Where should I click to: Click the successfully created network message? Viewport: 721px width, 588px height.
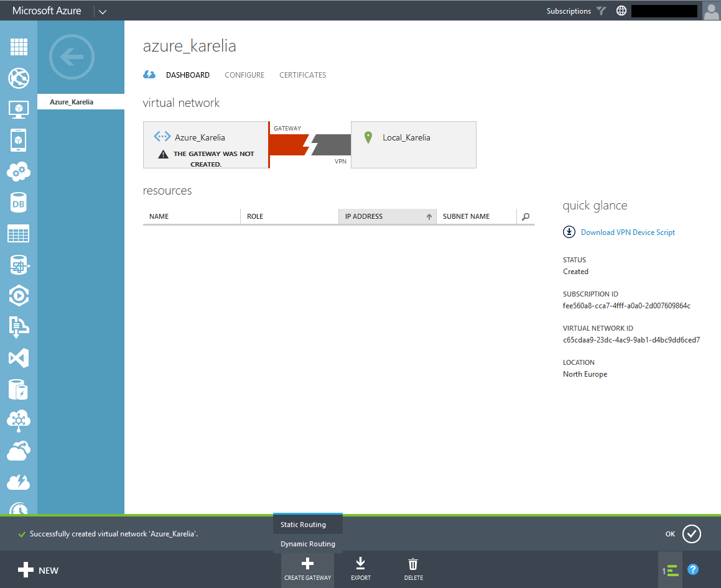tap(114, 534)
